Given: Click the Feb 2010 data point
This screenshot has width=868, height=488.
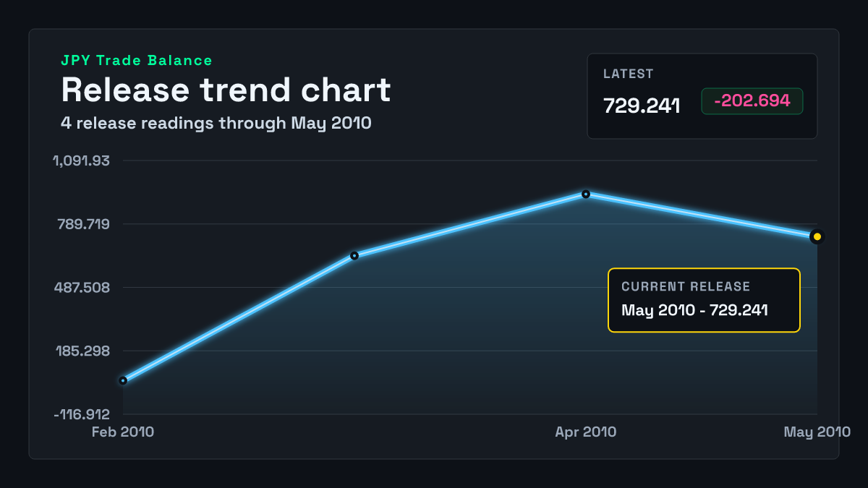Looking at the screenshot, I should coord(123,380).
